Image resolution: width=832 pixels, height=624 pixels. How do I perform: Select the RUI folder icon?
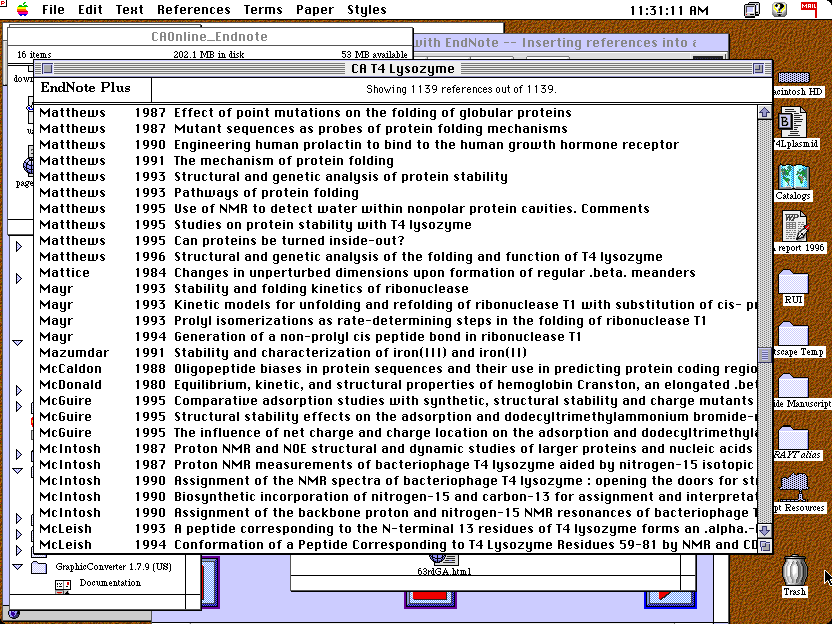pyautogui.click(x=793, y=281)
